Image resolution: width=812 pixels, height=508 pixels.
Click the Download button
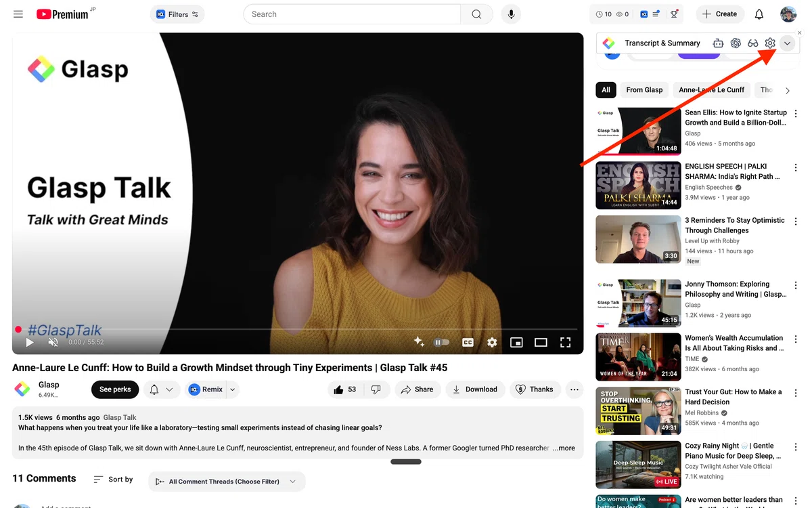click(475, 389)
